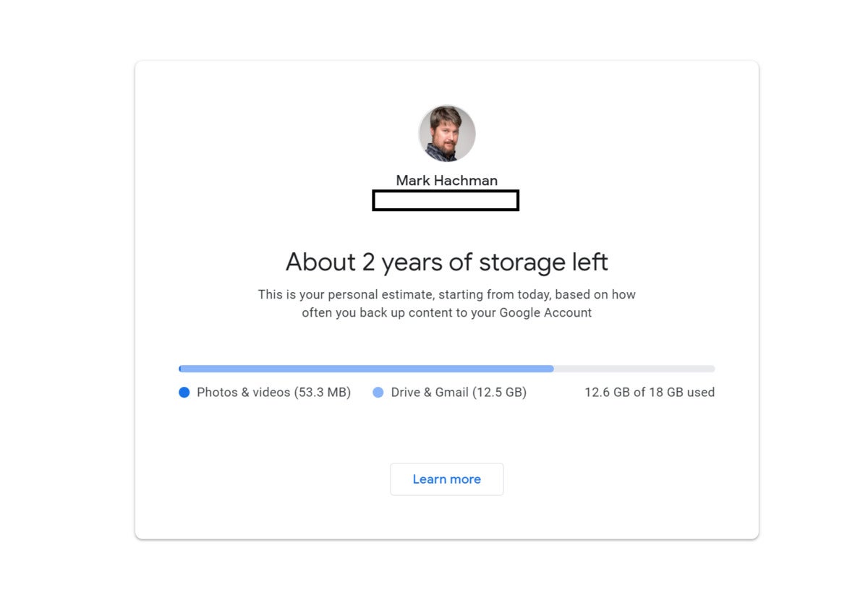Click the word 'often' in the description
The width and height of the screenshot is (868, 603).
[317, 313]
